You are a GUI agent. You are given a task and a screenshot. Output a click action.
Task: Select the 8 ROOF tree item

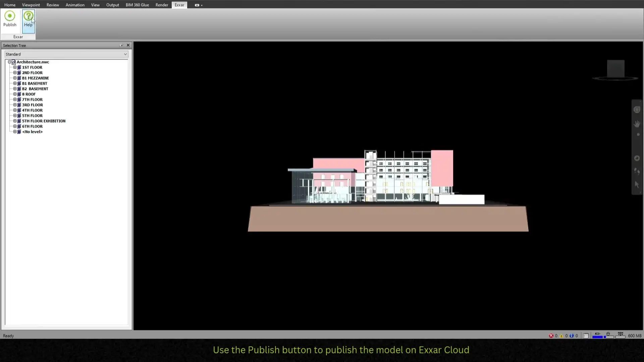pyautogui.click(x=29, y=94)
